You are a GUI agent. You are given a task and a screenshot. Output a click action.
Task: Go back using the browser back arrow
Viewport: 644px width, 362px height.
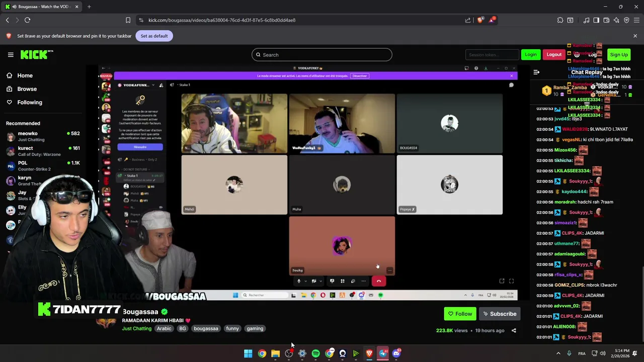(x=7, y=20)
